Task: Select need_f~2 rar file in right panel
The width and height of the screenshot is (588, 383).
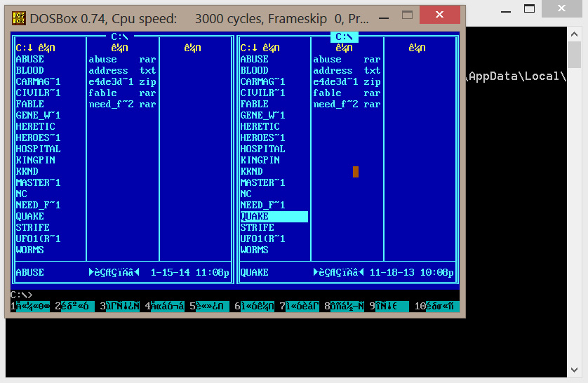Action: pyautogui.click(x=347, y=105)
